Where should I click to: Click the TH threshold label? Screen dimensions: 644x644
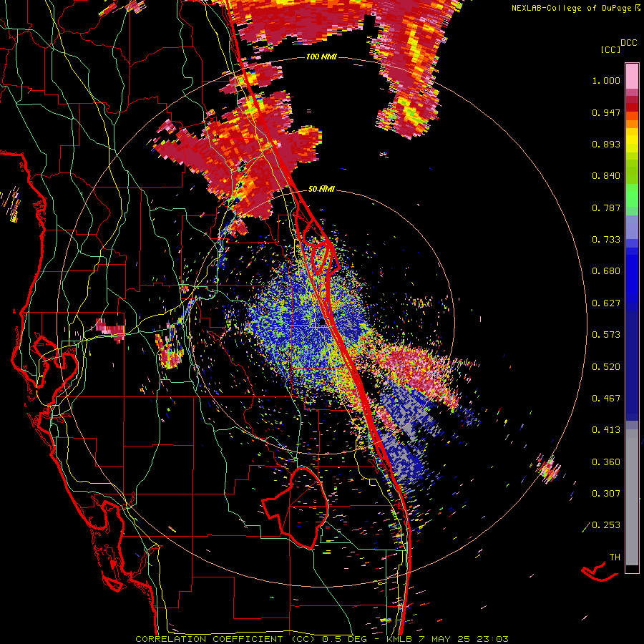(x=615, y=557)
